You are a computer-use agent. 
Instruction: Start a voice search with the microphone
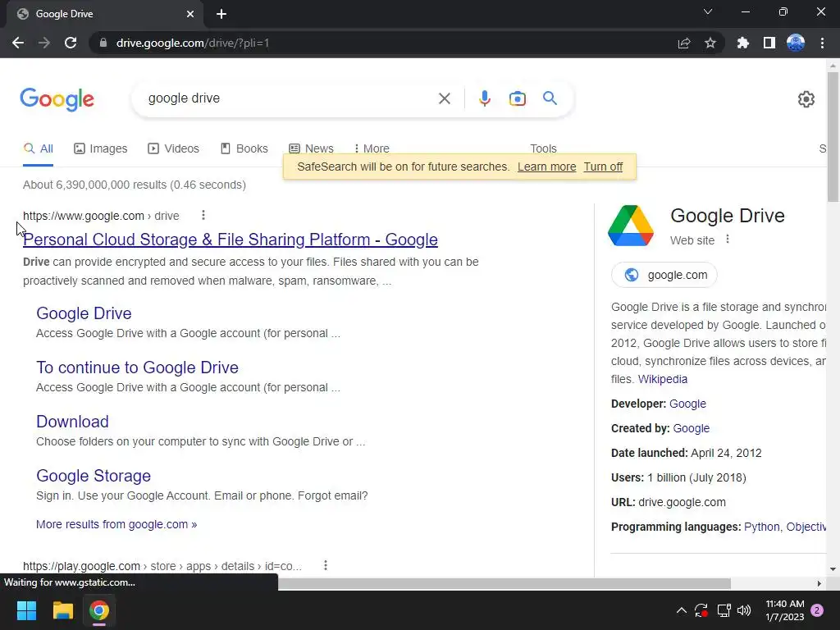pos(485,98)
